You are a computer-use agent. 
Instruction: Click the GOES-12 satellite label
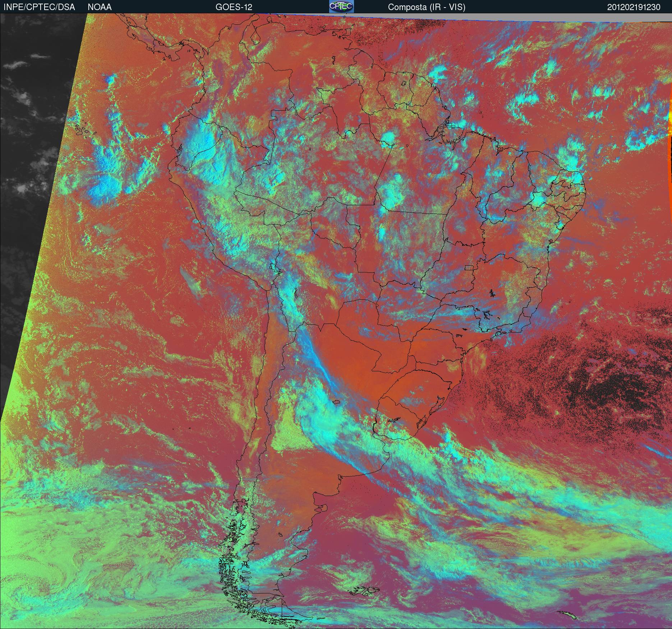[x=234, y=7]
